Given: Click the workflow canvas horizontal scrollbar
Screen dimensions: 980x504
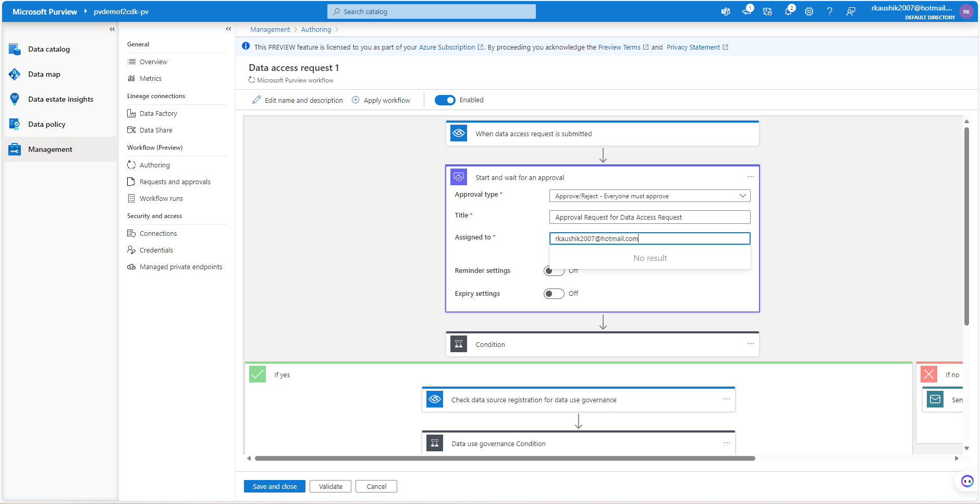Looking at the screenshot, I should coord(505,458).
